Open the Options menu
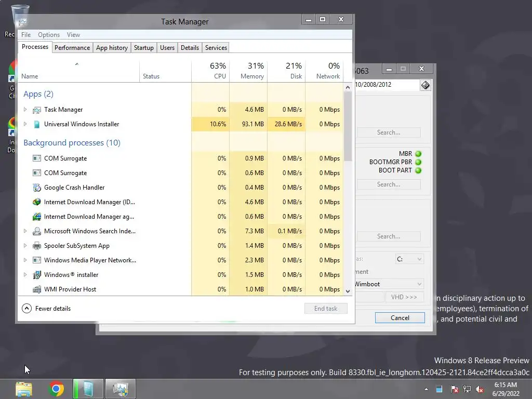 coord(48,35)
